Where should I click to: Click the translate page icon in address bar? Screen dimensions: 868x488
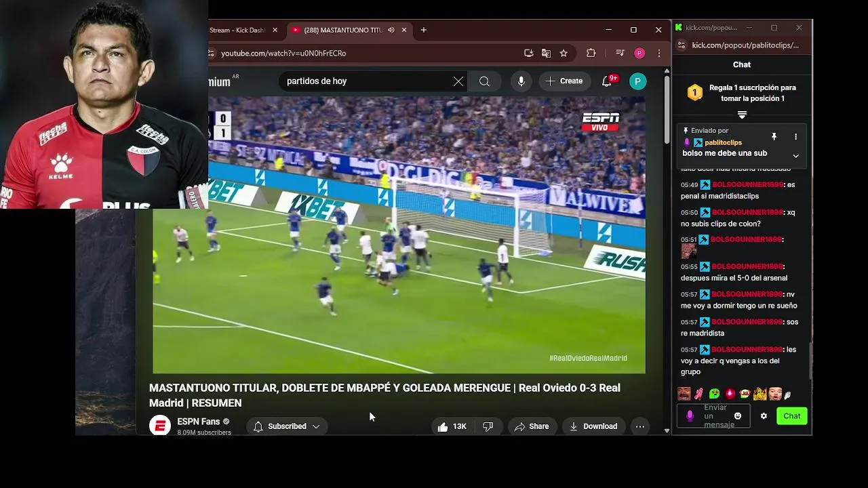(546, 53)
